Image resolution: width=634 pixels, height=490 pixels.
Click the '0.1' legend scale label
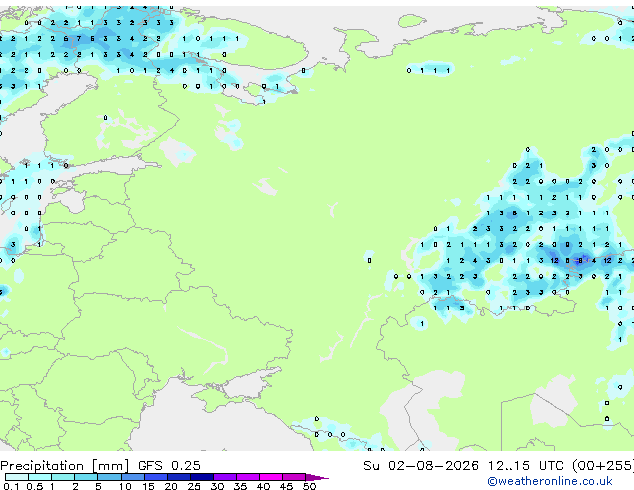11,486
